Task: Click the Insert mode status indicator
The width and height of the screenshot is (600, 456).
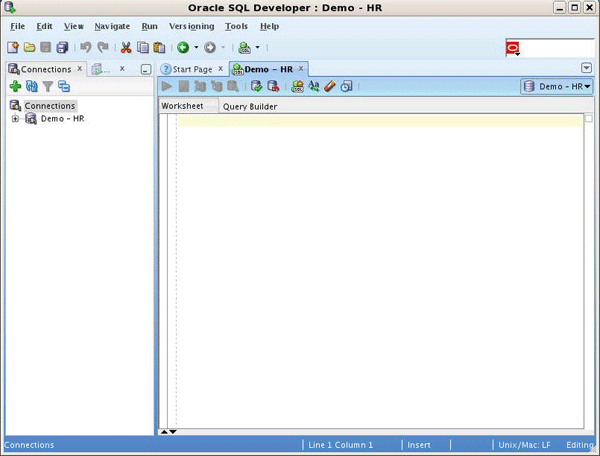Action: tap(419, 445)
